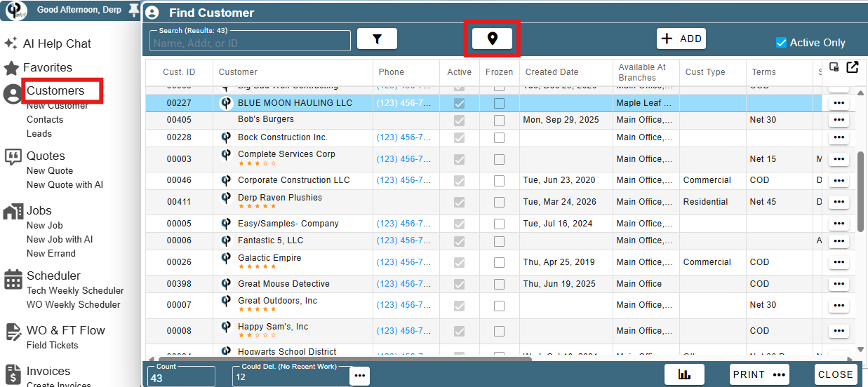The width and height of the screenshot is (868, 387).
Task: Toggle Active checkbox for Derp Raven Plushies
Action: click(460, 202)
